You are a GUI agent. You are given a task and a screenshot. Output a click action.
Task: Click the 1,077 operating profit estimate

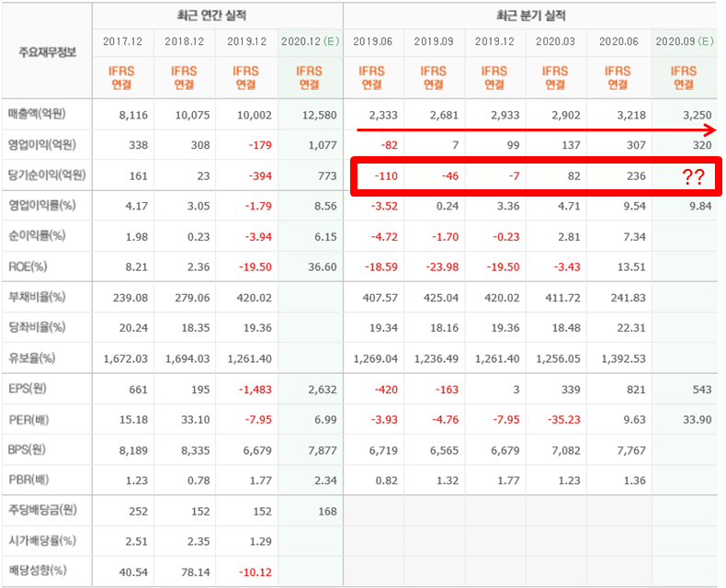323,145
